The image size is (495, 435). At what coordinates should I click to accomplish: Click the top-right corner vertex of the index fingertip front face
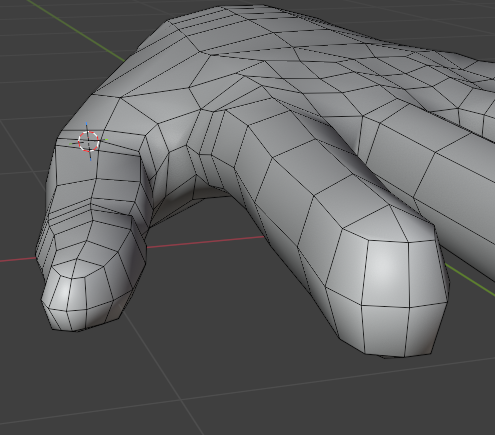pos(409,242)
